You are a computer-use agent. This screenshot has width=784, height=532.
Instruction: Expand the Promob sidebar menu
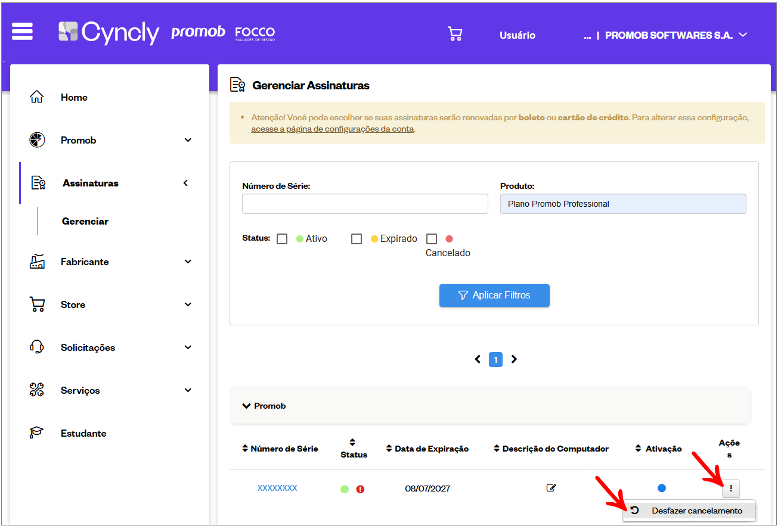click(x=188, y=140)
